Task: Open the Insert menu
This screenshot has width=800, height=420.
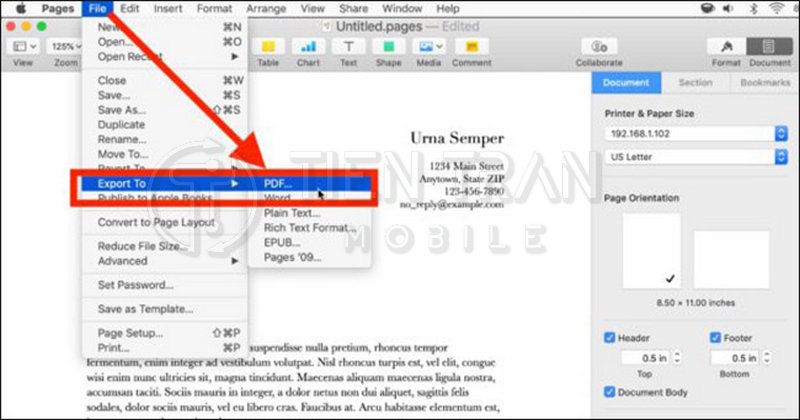Action: click(x=168, y=8)
